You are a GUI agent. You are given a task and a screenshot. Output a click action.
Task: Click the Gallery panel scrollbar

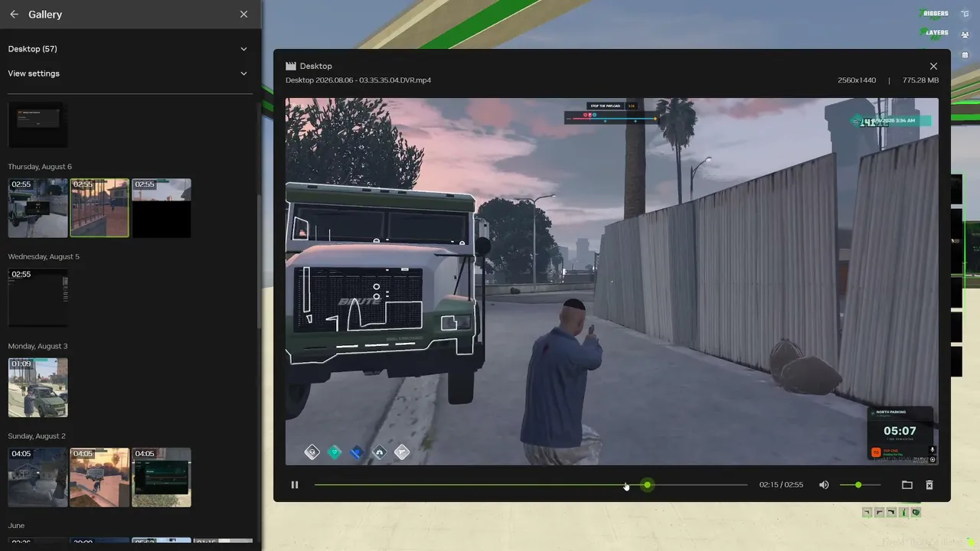[257, 260]
